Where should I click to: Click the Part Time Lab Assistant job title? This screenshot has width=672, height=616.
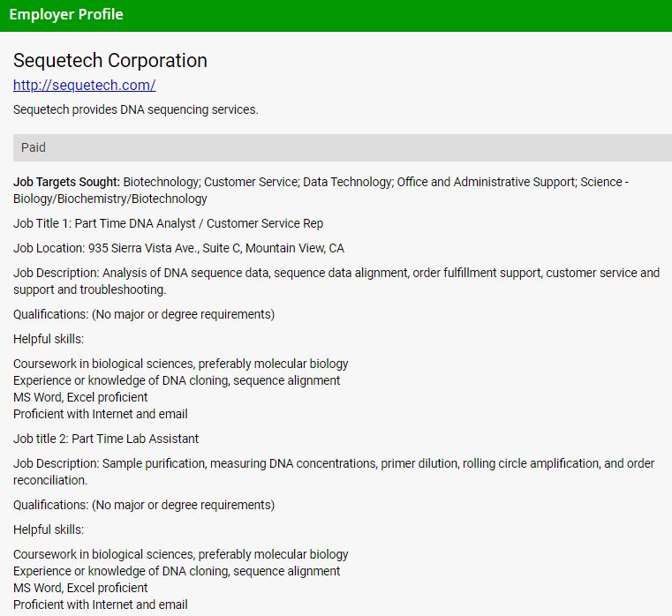tap(106, 439)
